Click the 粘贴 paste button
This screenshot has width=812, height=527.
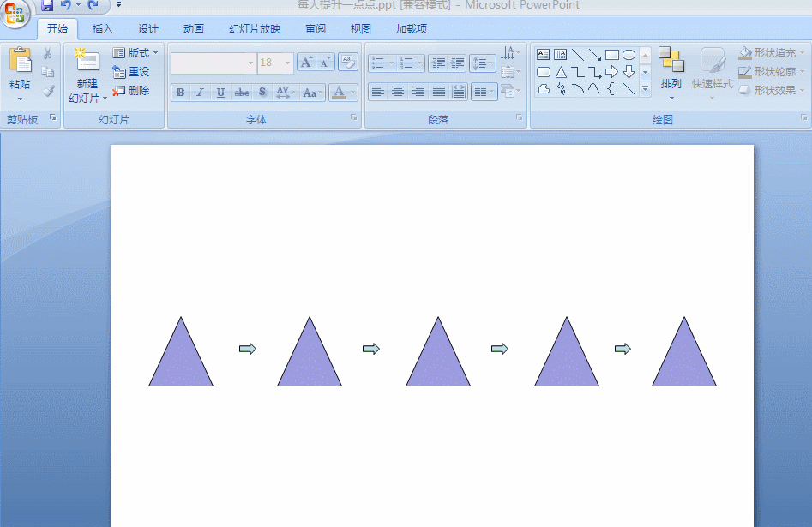20,73
